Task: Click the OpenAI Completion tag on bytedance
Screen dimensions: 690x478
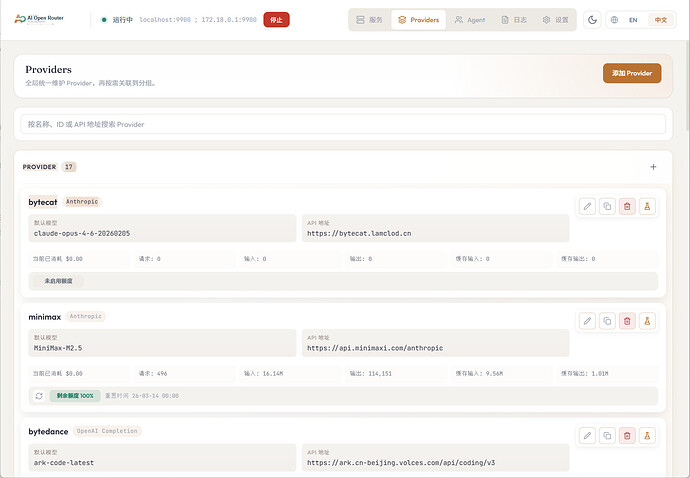Action: tap(107, 431)
